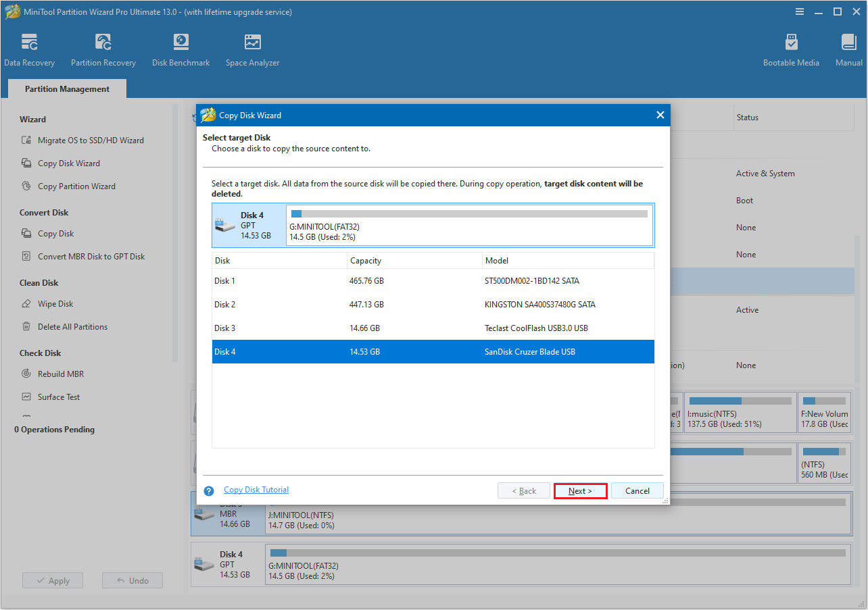Start a Disk Benchmark

point(180,49)
